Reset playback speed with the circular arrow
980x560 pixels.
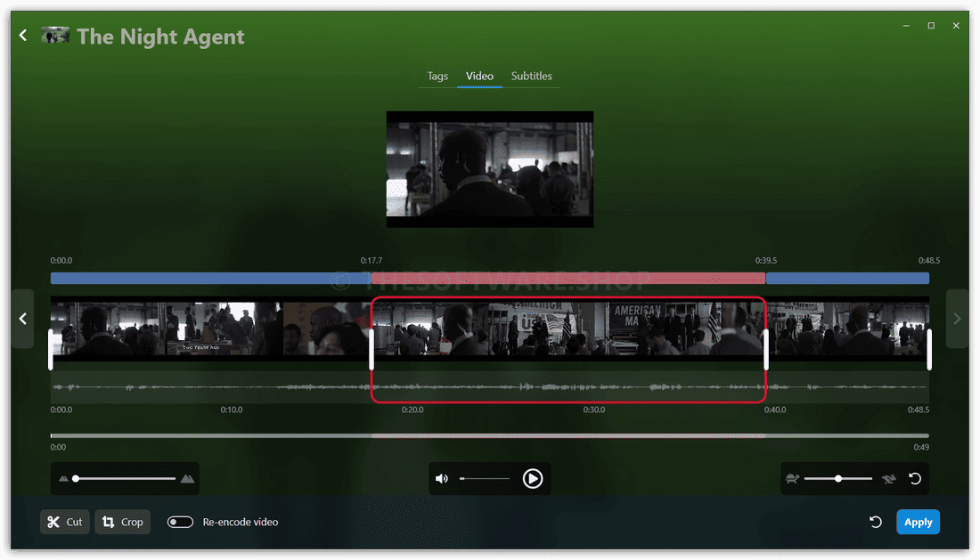915,479
